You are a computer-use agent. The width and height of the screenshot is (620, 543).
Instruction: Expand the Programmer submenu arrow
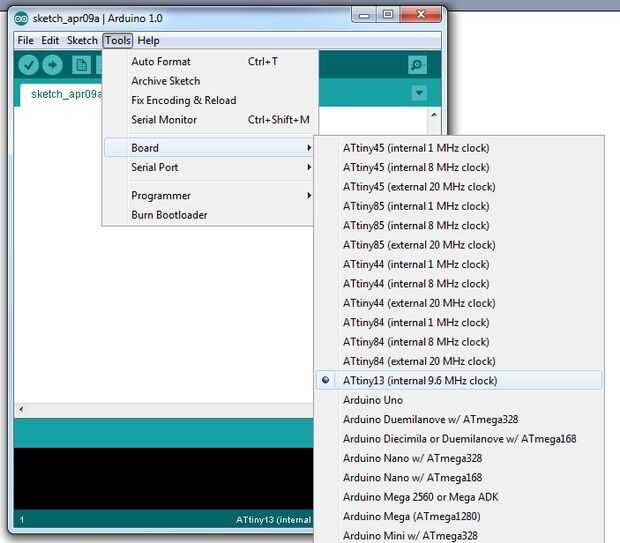tap(309, 196)
